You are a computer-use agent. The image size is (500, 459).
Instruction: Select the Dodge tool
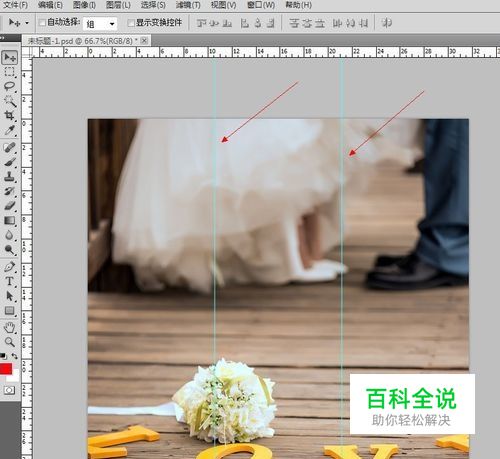pyautogui.click(x=9, y=249)
